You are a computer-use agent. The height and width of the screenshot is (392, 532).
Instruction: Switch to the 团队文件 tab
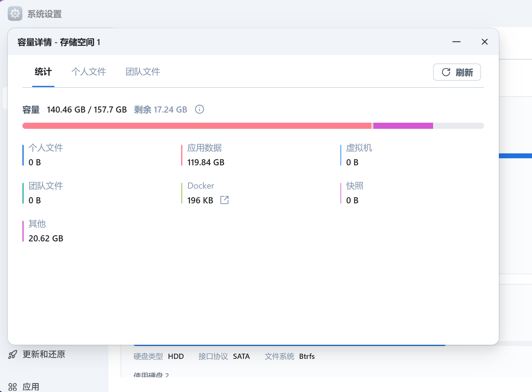pos(142,72)
